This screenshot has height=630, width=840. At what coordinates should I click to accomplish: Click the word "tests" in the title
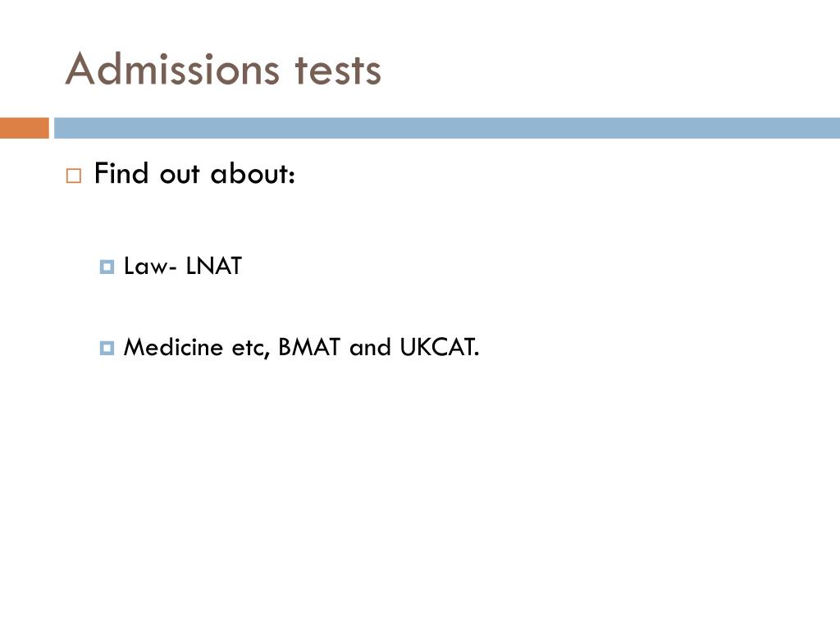[x=338, y=71]
